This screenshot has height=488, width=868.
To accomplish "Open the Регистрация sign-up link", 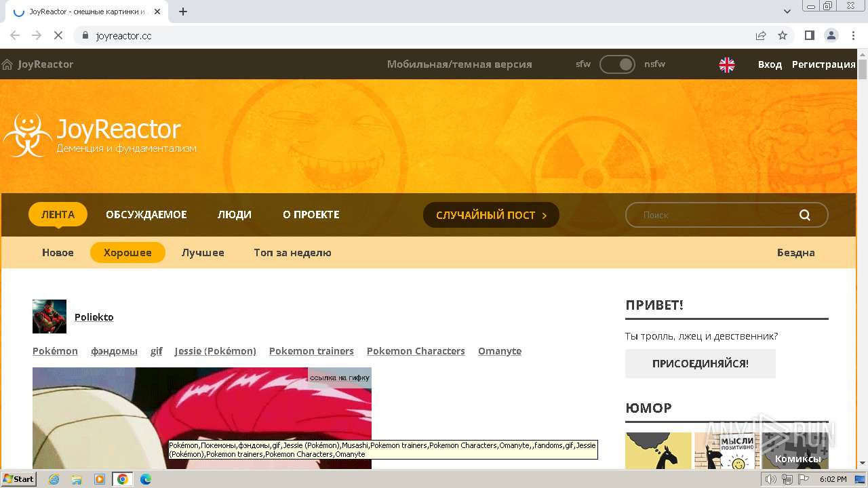I will 823,64.
